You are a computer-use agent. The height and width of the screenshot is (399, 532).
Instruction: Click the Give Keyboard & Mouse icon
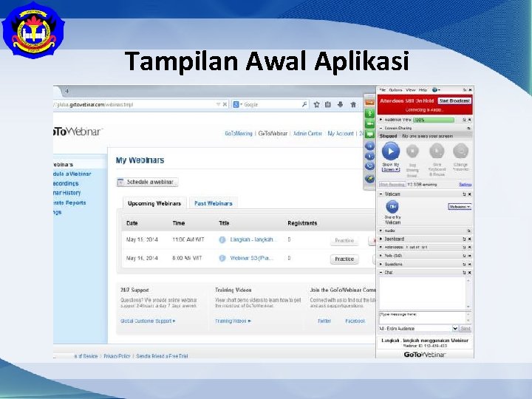[437, 151]
